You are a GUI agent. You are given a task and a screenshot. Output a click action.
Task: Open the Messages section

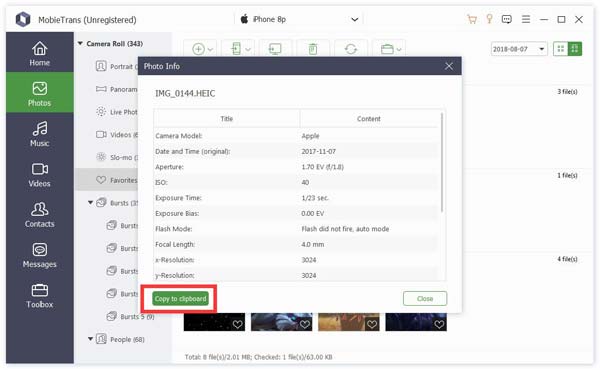coord(39,255)
